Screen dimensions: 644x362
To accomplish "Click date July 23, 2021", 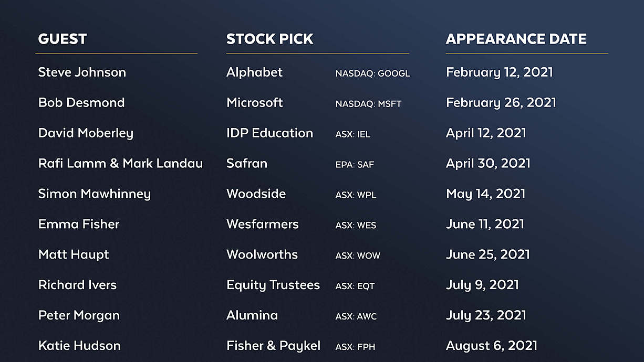I will tap(486, 316).
